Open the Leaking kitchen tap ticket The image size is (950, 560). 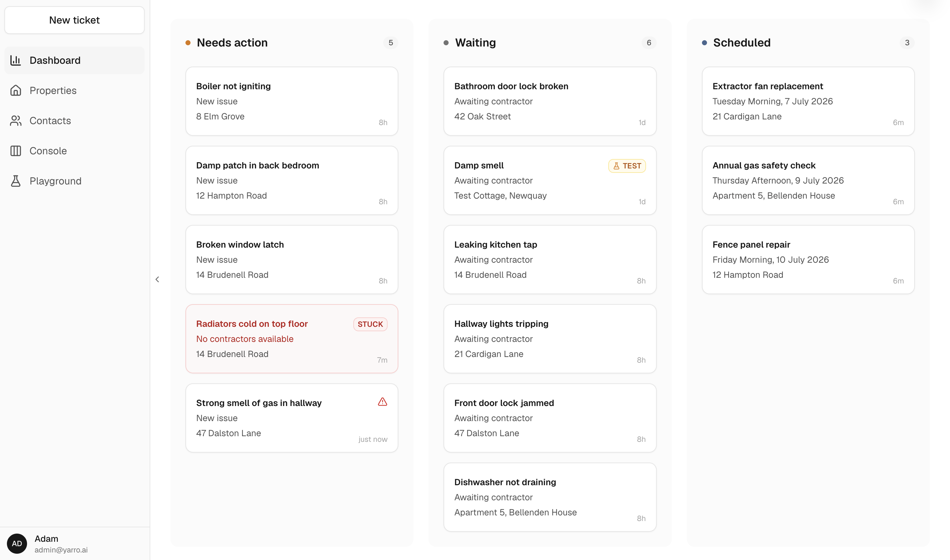click(x=550, y=260)
